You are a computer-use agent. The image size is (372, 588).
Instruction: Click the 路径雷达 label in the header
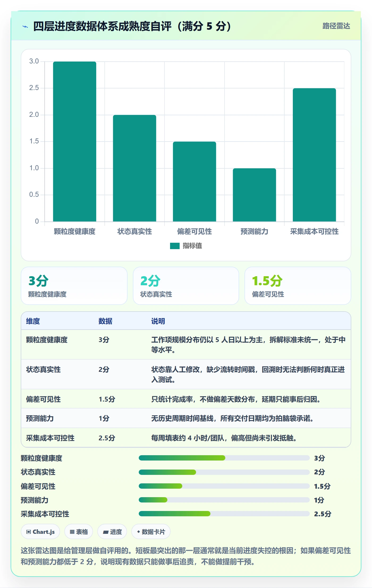[x=336, y=26]
